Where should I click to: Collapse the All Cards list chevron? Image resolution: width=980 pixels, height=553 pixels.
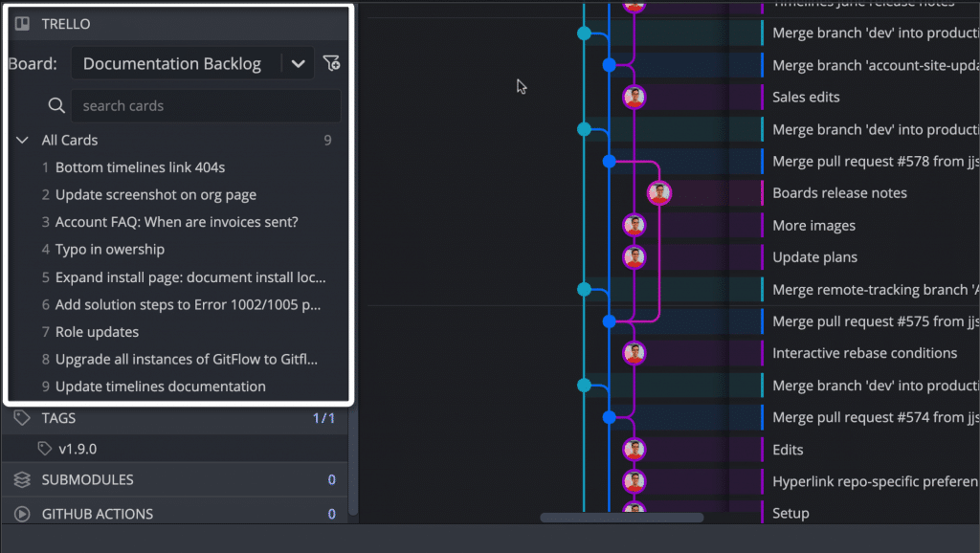[x=22, y=140]
